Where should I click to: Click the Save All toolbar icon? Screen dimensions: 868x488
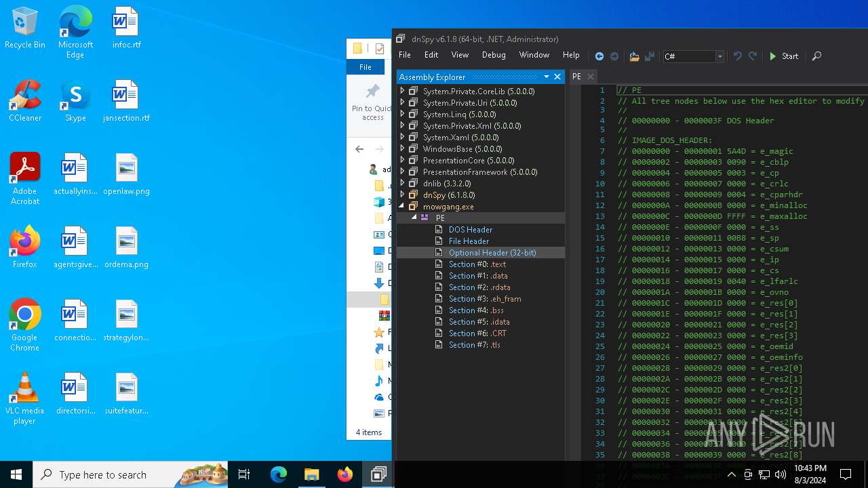point(650,56)
